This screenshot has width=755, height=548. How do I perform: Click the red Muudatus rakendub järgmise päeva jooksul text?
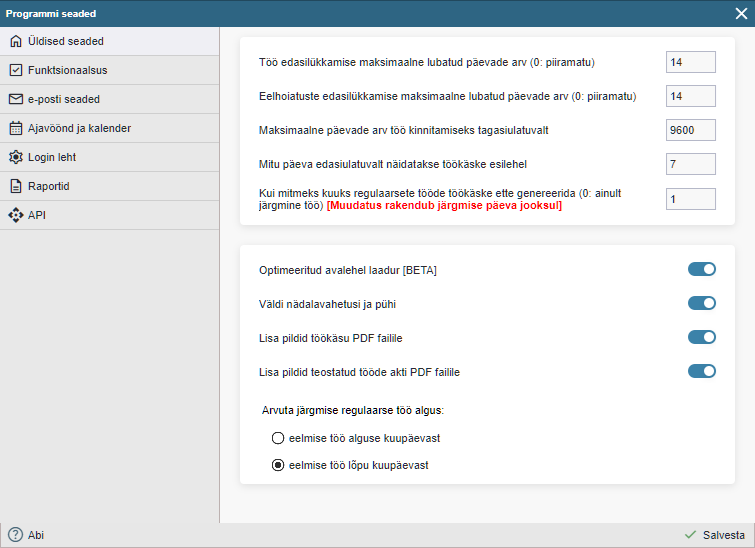pos(444,206)
